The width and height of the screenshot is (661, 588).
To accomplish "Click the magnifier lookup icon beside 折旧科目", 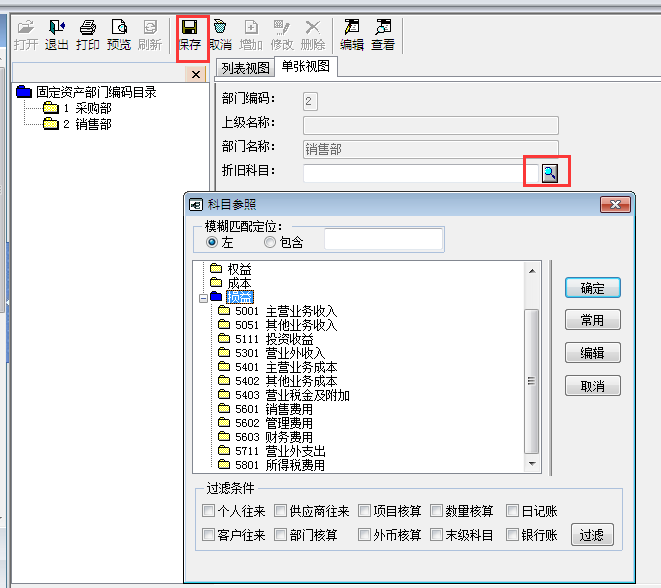I will (x=549, y=173).
